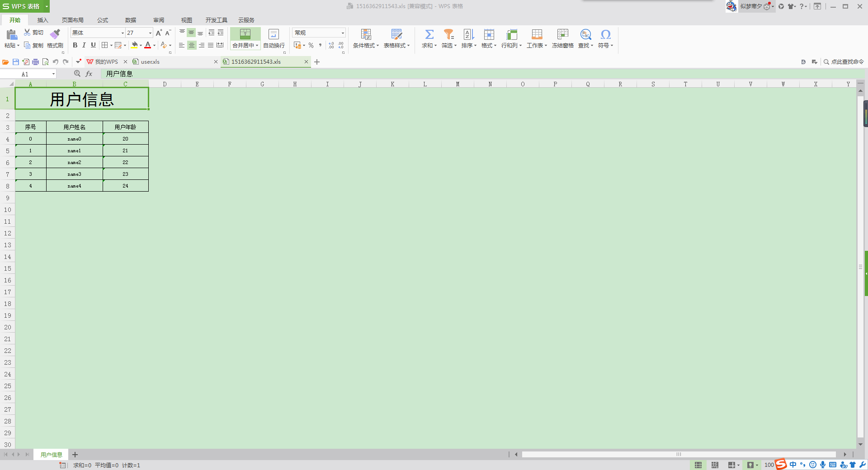
Task: Increase font size with A+ icon
Action: [159, 33]
